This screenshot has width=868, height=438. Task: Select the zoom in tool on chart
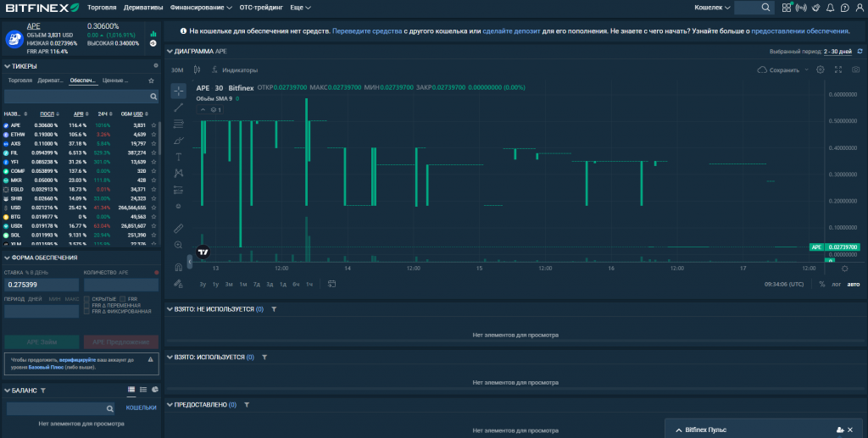coord(178,245)
